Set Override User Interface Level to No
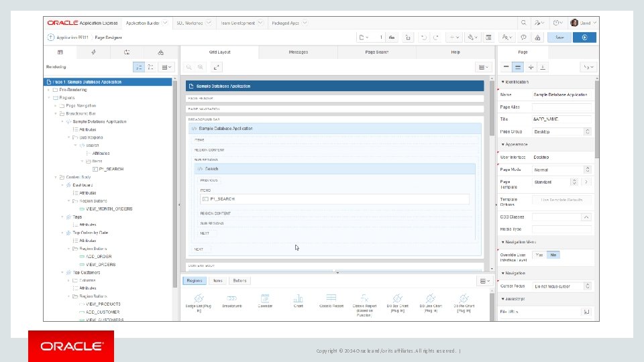 pyautogui.click(x=553, y=255)
